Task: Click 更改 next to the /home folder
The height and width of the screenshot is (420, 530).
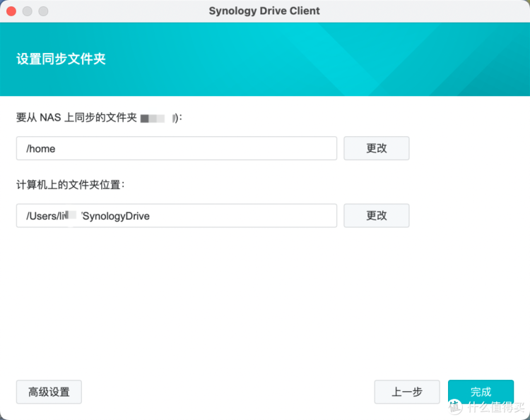Action: (377, 148)
